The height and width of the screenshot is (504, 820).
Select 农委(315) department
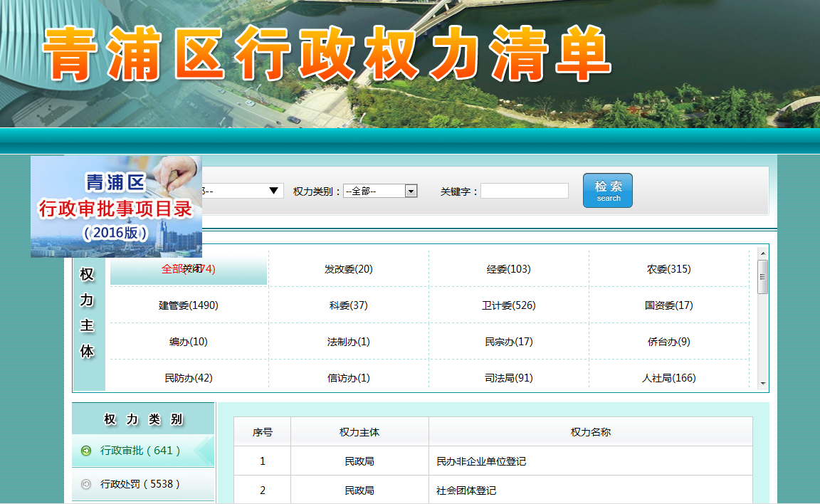point(669,268)
